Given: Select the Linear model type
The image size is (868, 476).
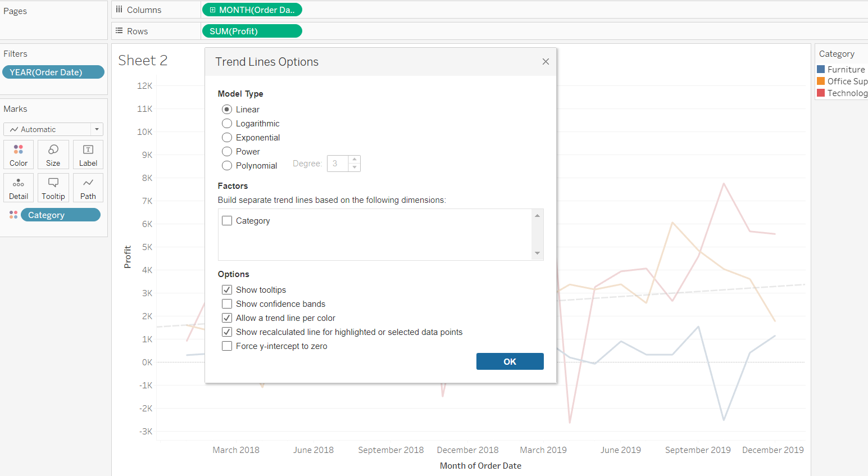Looking at the screenshot, I should pyautogui.click(x=227, y=109).
